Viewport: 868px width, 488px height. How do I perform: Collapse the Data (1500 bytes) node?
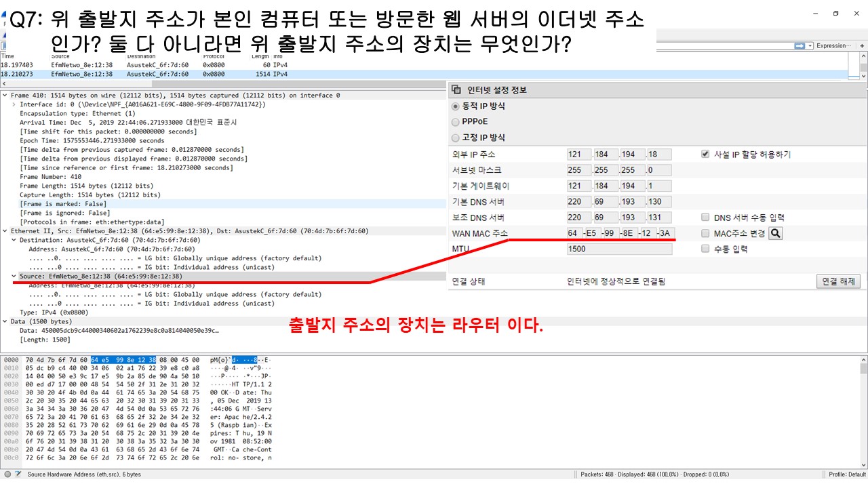click(5, 321)
